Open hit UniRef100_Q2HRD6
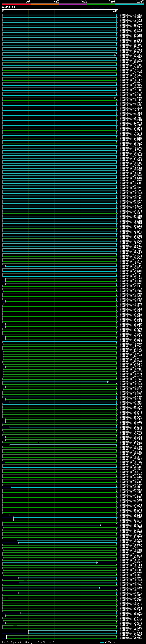The width and height of the screenshot is (146, 644). 131,98
